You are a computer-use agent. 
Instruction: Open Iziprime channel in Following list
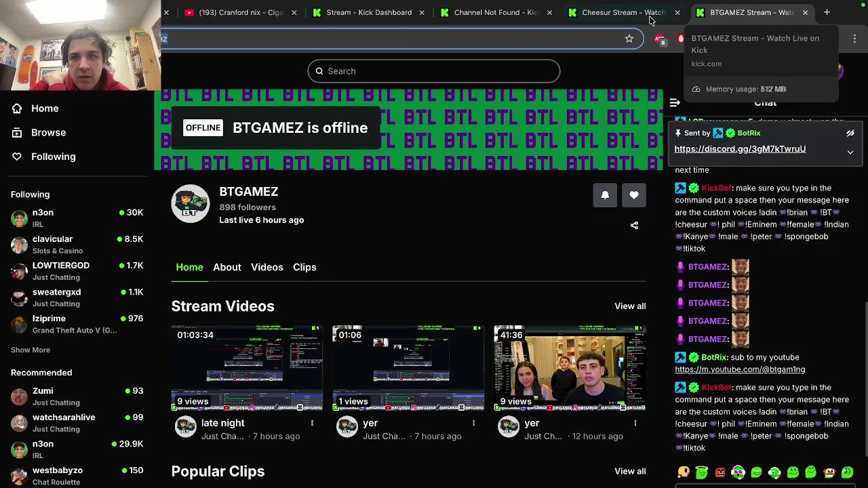coord(77,324)
